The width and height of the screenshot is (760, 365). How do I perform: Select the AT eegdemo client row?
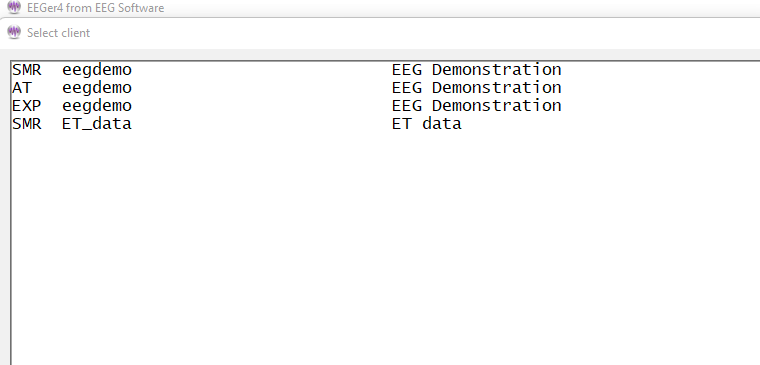[x=385, y=88]
